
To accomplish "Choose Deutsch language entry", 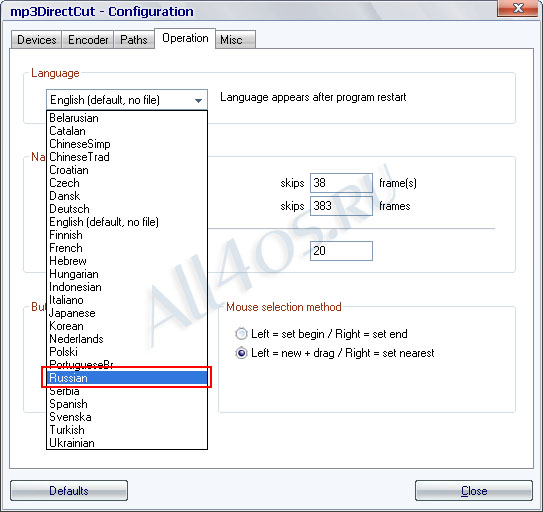I will pos(127,209).
